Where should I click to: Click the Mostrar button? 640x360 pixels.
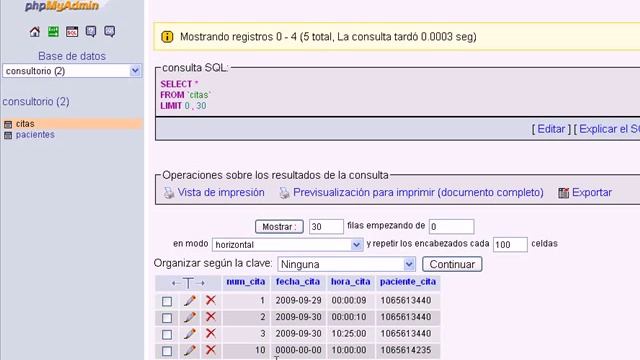279,227
